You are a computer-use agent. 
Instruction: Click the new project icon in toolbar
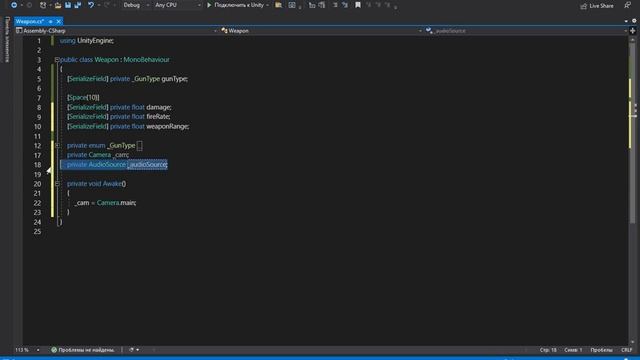click(x=43, y=5)
